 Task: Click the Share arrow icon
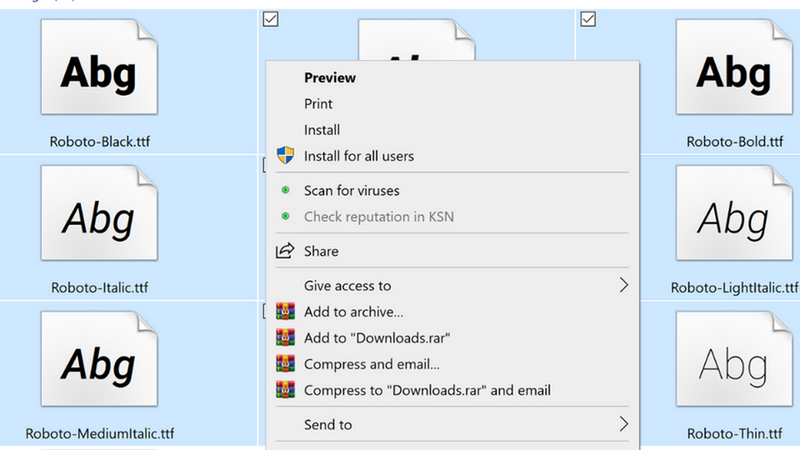click(285, 251)
